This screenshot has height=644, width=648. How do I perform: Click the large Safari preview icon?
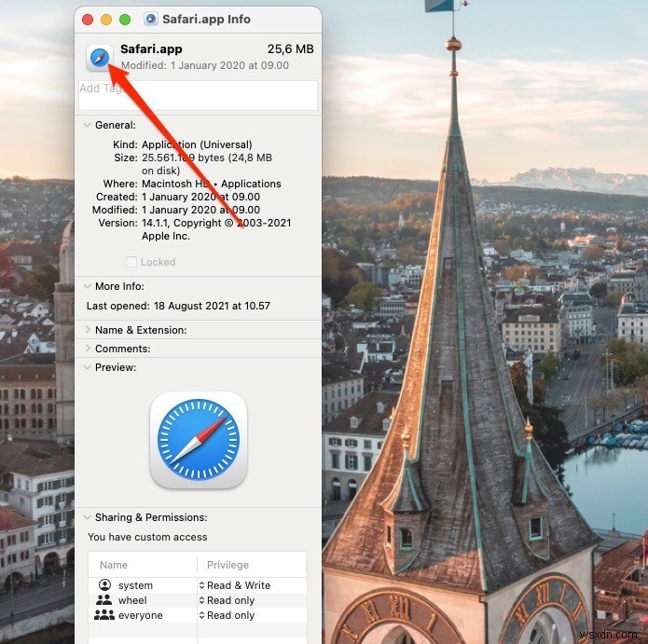(x=199, y=440)
